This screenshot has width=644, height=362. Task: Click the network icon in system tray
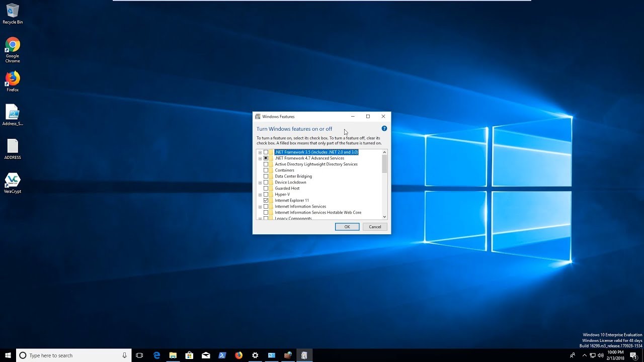click(593, 355)
